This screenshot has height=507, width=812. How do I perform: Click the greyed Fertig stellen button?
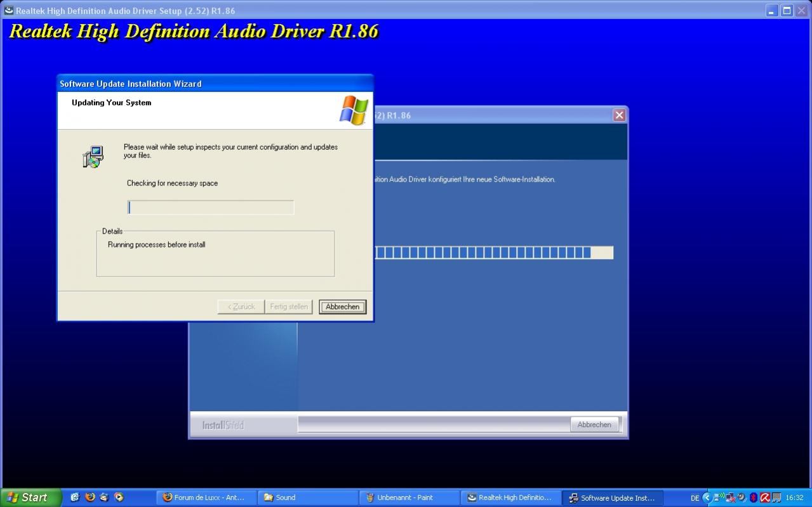point(289,306)
